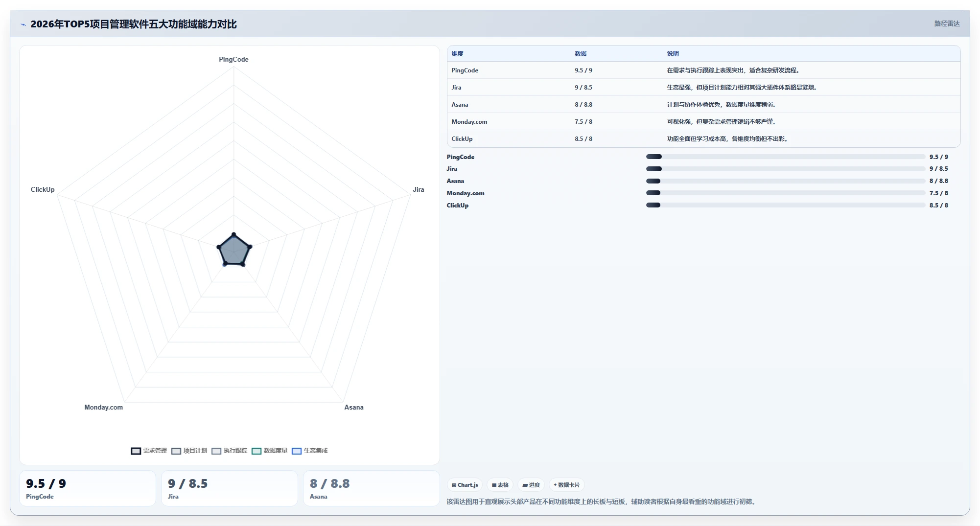The height and width of the screenshot is (526, 980).
Task: Click the Monday.com axis label on radar
Action: coord(104,407)
